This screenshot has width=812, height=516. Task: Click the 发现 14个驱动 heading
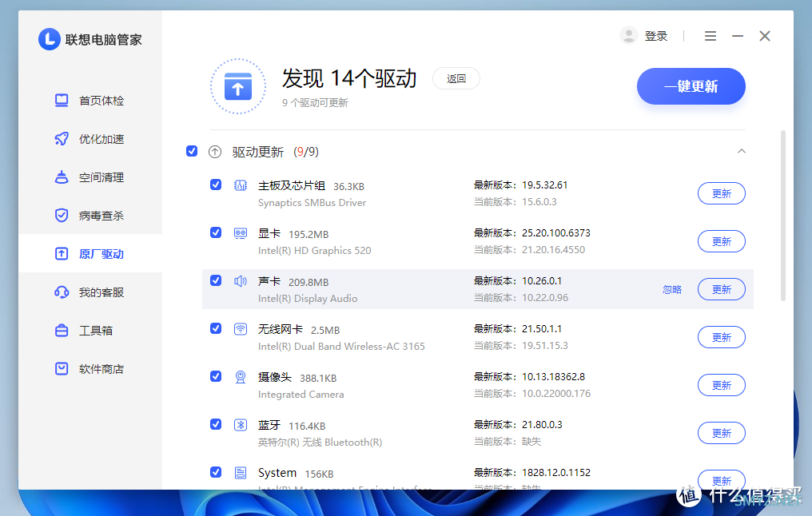tap(349, 78)
